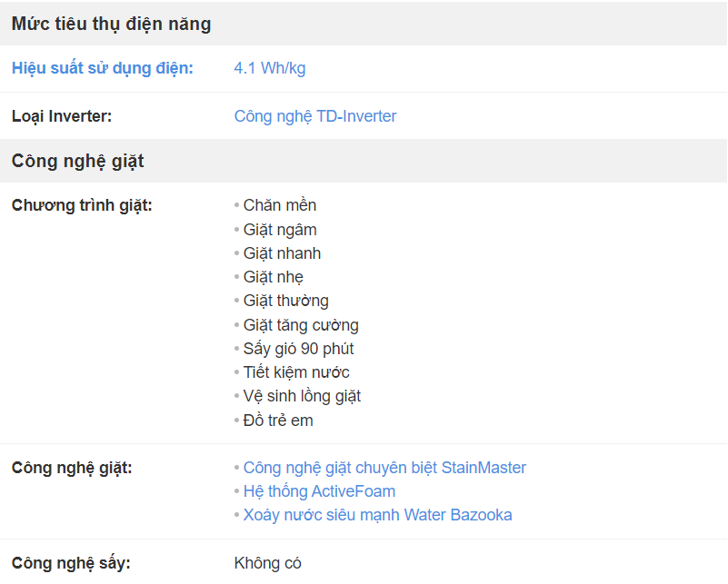Click the Tiết kiệm nước list item
The width and height of the screenshot is (728, 584).
coord(296,372)
